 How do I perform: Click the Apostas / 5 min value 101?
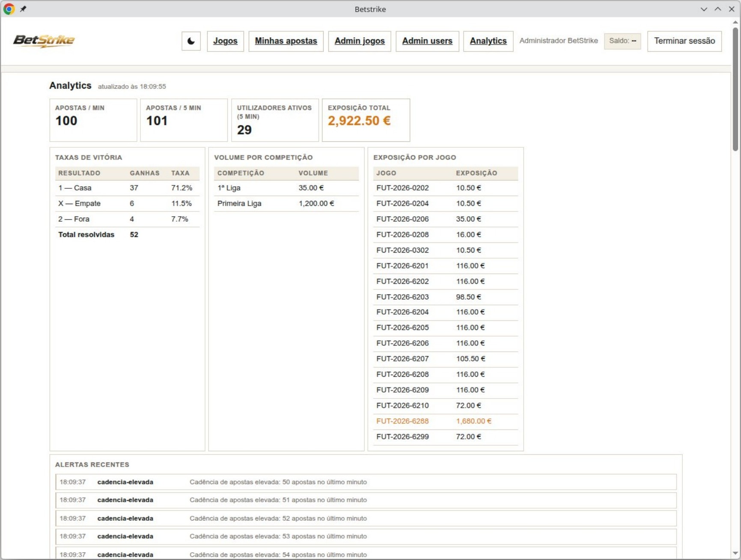157,121
